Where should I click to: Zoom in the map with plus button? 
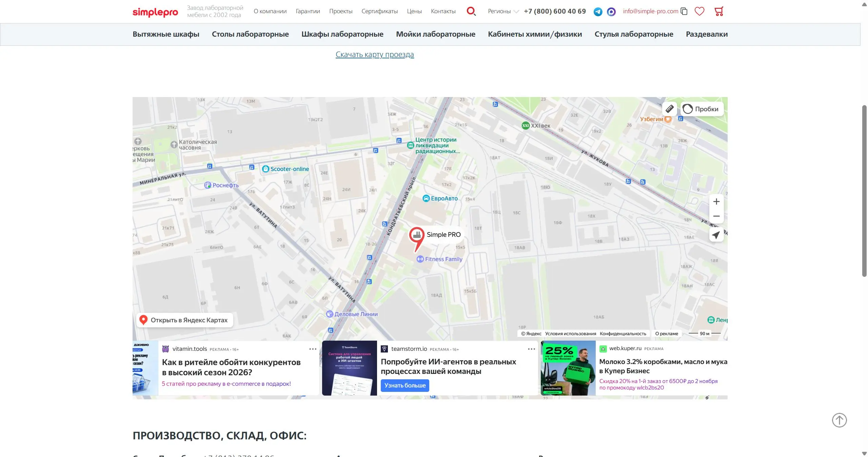pos(716,202)
